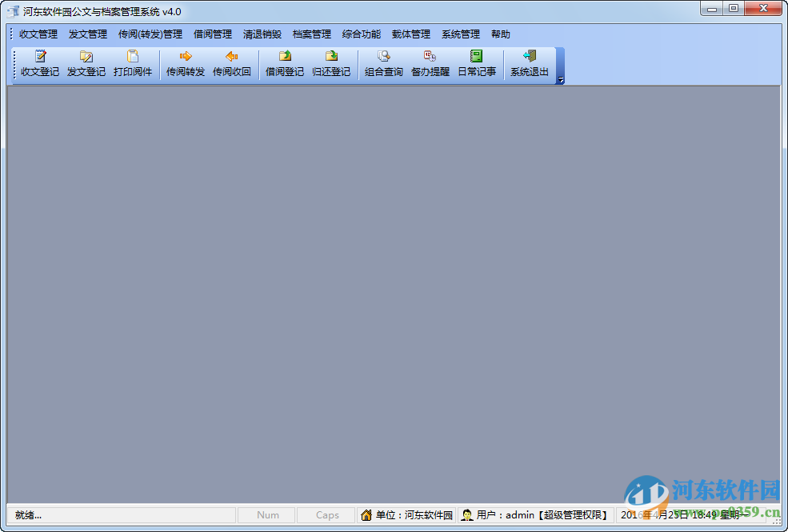Click the 发文登记 registration icon
This screenshot has height=532, width=788.
point(86,64)
